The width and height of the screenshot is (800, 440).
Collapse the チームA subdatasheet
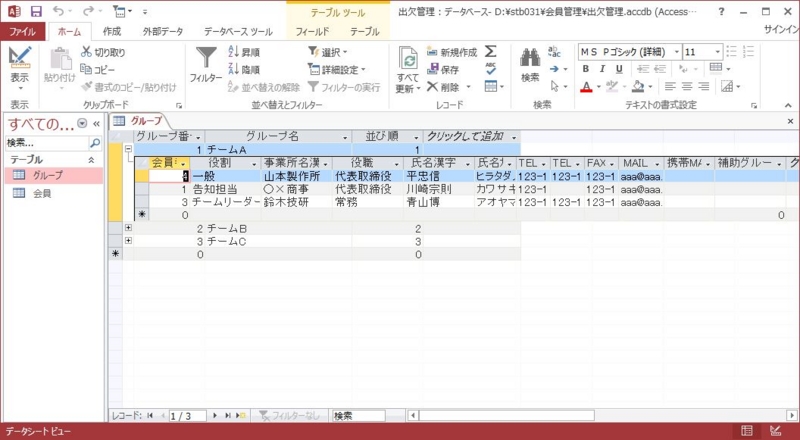(x=129, y=150)
